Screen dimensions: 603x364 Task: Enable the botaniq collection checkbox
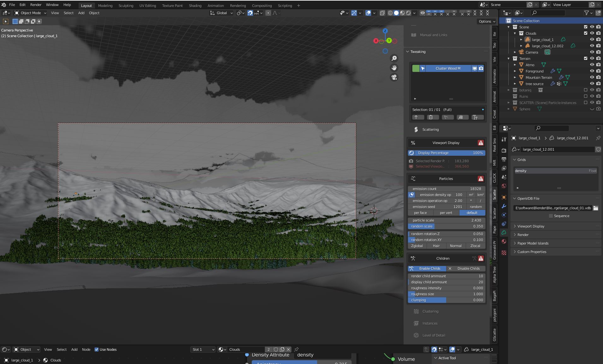point(586,90)
